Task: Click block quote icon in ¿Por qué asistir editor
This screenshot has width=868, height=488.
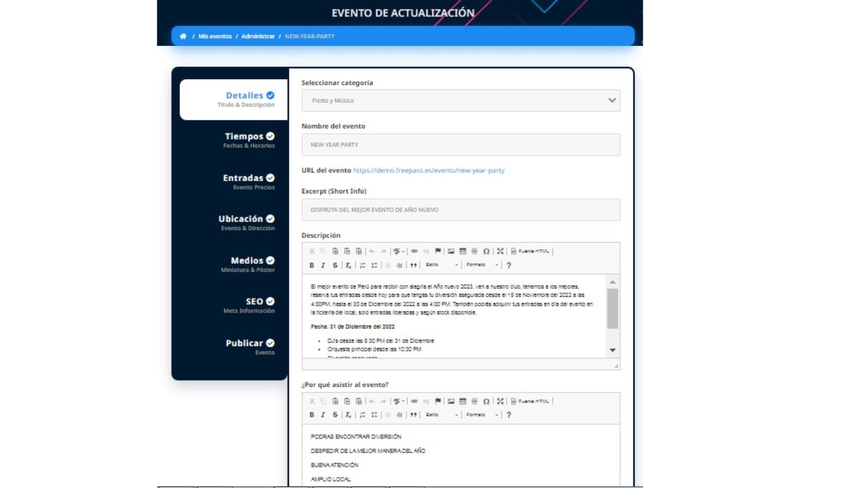Action: (x=413, y=415)
